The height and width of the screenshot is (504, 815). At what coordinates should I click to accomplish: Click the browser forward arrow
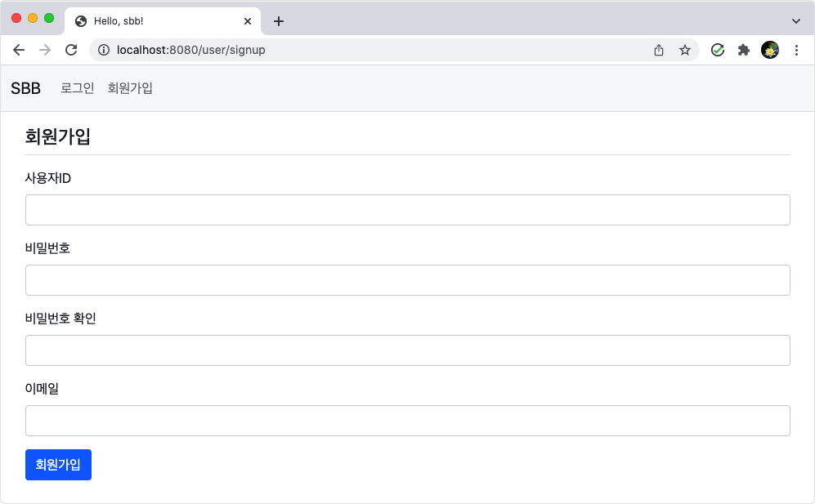pyautogui.click(x=45, y=50)
